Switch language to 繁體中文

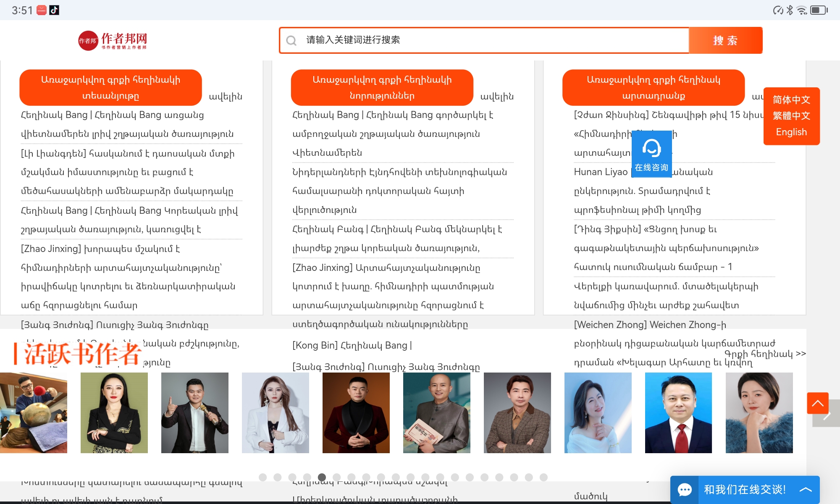click(x=791, y=115)
